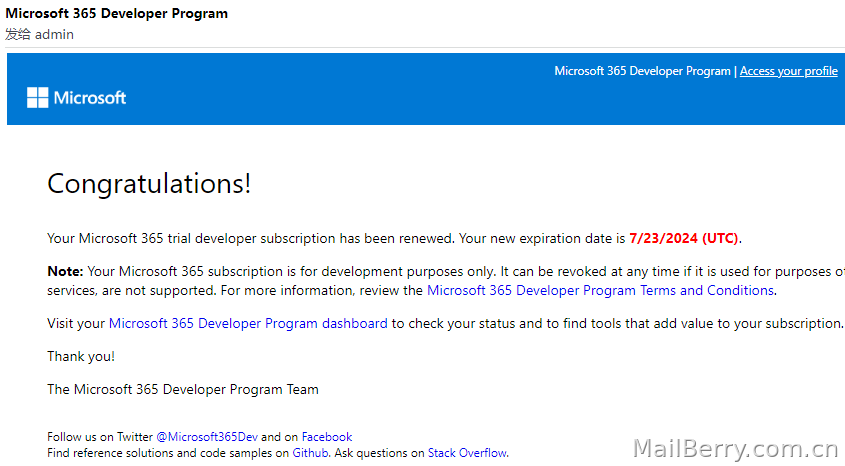Click the Thank you! text
The image size is (845, 466).
[81, 357]
